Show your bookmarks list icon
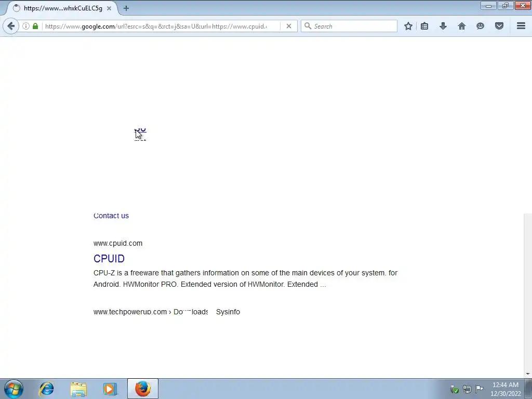This screenshot has width=532, height=399. coord(424,26)
